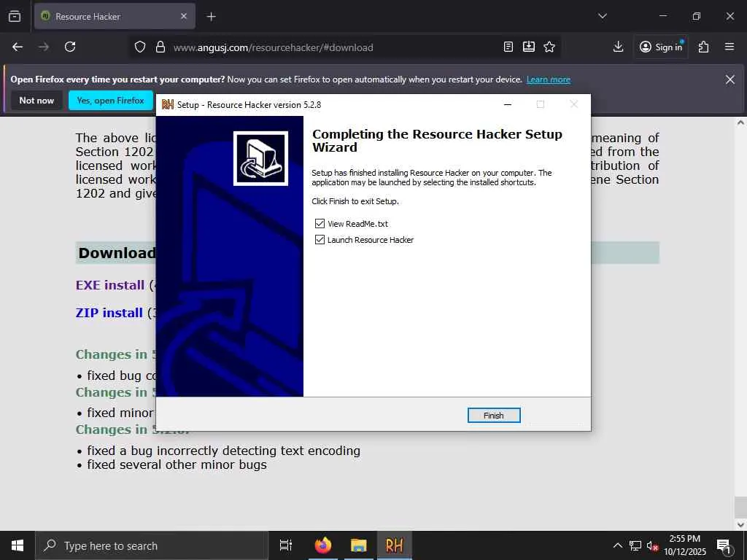
Task: Click Finish to exit Setup
Action: (494, 415)
